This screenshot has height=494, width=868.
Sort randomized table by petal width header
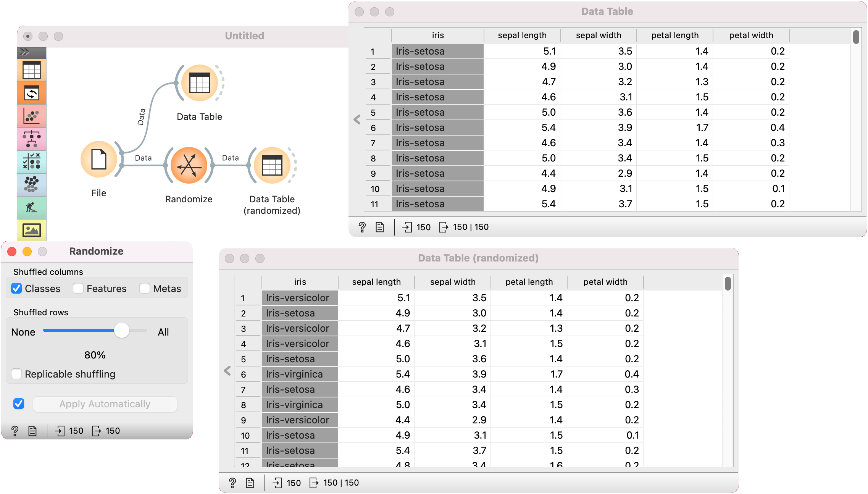point(605,282)
